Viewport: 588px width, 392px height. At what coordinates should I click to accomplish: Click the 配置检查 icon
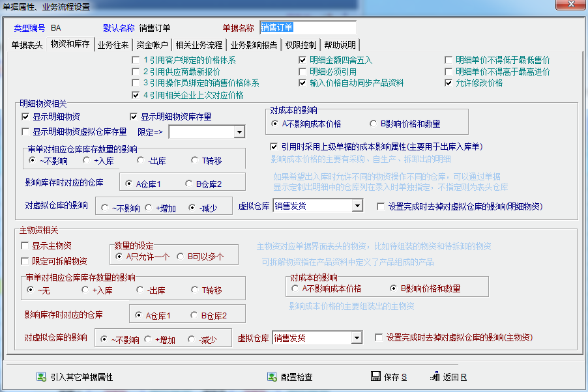click(x=272, y=377)
